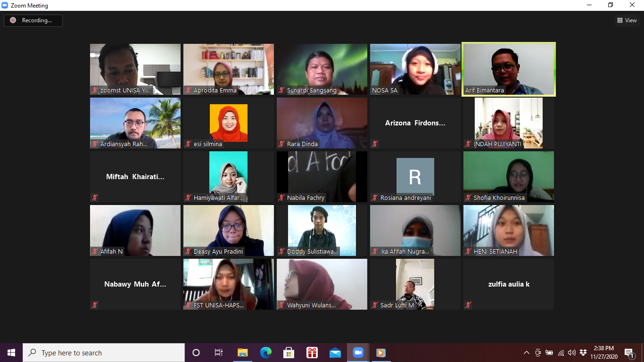Image resolution: width=644 pixels, height=362 pixels.
Task: Expand the system tray hidden icons chevron
Action: point(527,353)
